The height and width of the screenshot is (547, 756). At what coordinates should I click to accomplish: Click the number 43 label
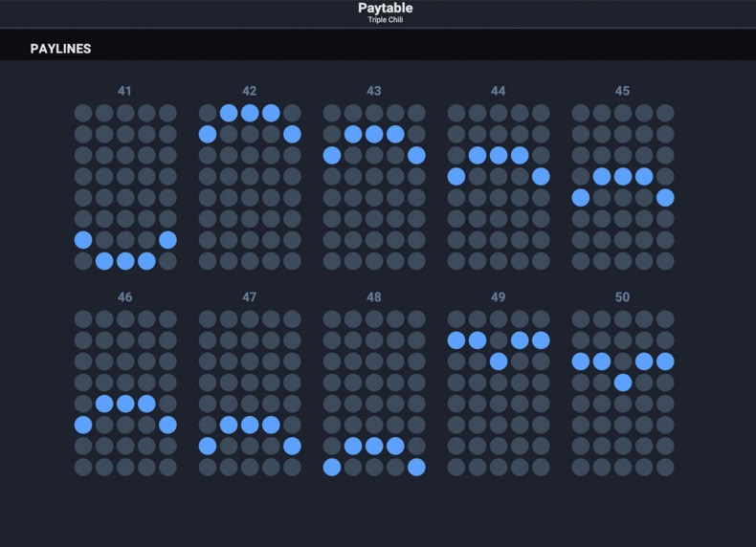[373, 91]
